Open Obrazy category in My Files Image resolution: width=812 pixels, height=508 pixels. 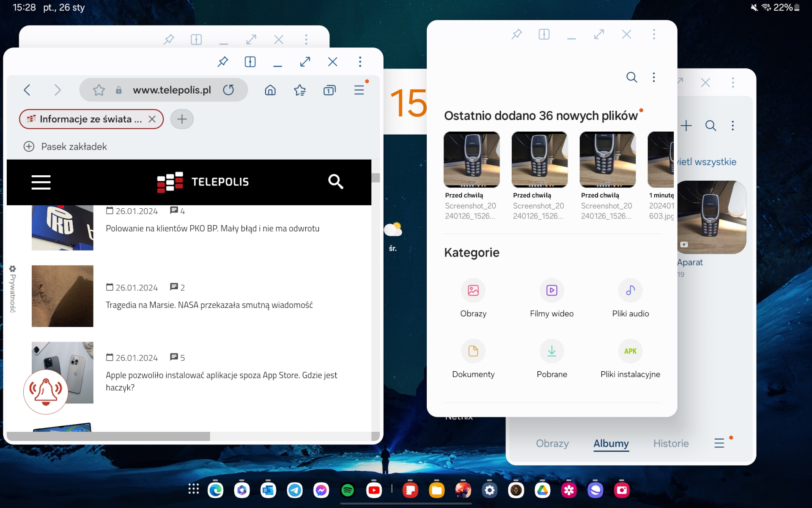473,290
